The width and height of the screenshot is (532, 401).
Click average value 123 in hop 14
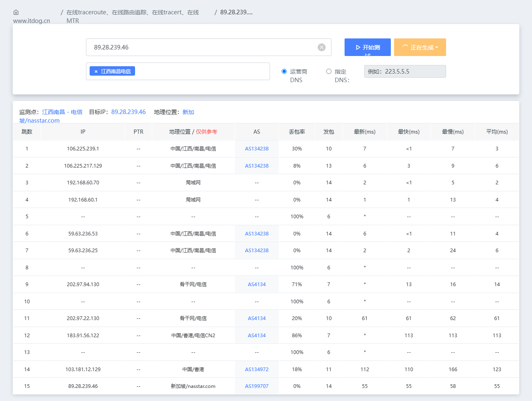point(497,370)
